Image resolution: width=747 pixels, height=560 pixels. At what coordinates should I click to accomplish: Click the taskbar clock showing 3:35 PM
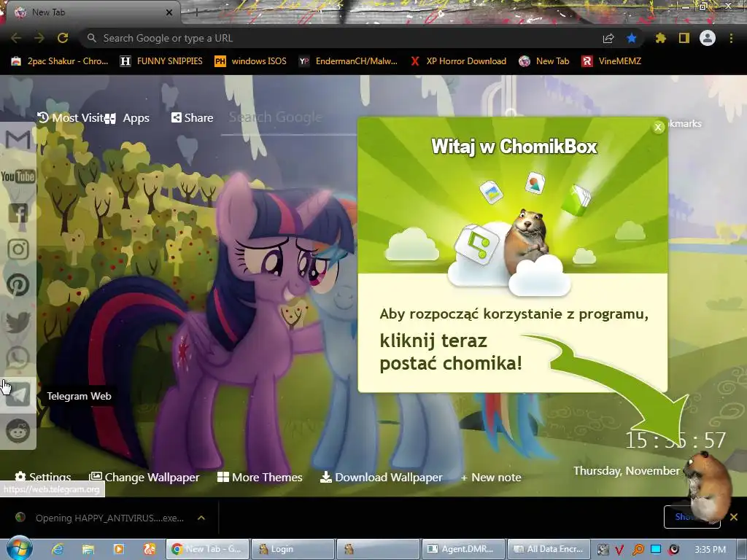point(710,550)
